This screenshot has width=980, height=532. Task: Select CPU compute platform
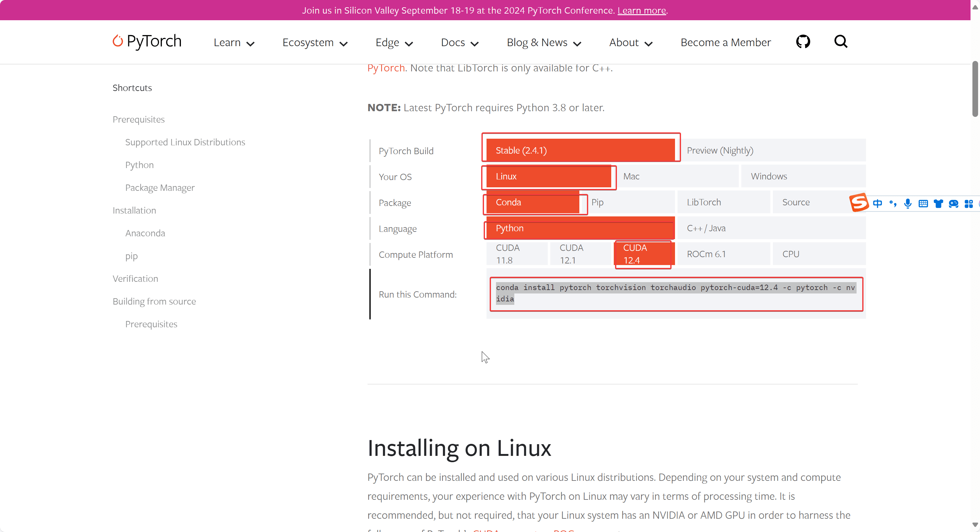[x=820, y=254]
